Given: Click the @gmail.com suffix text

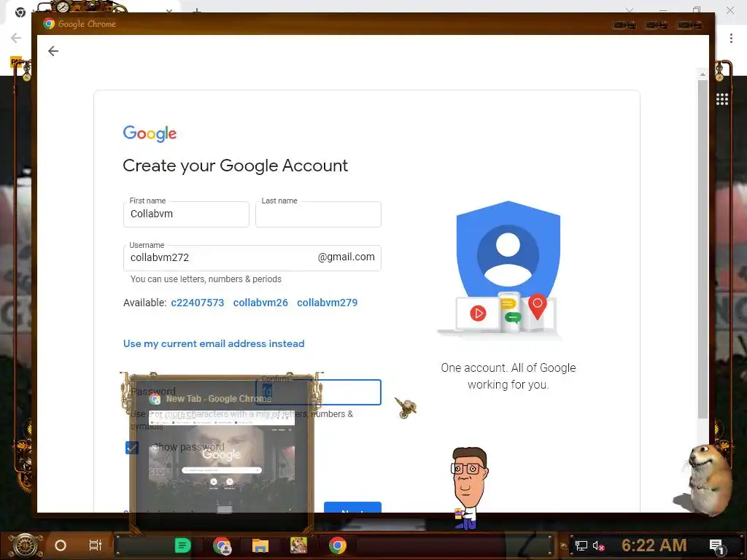Looking at the screenshot, I should pos(347,257).
